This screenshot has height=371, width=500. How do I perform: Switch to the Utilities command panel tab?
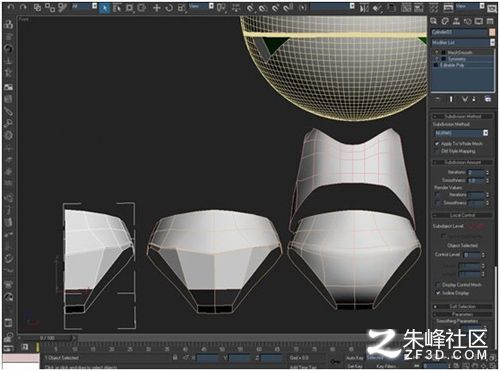490,21
